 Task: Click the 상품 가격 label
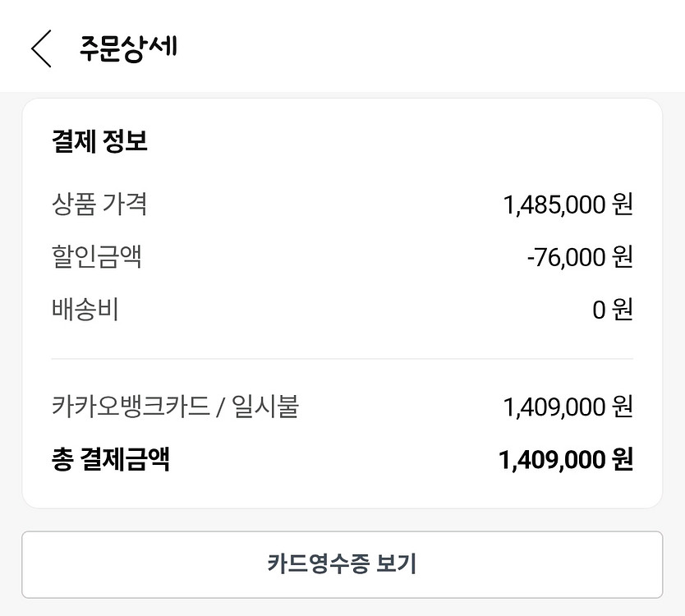[x=99, y=205]
